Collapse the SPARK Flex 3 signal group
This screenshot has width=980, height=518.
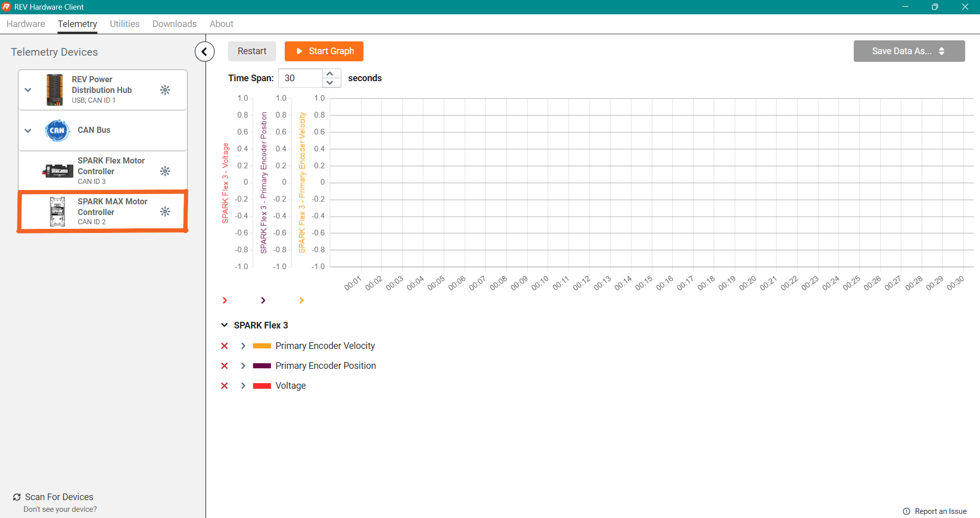coord(224,325)
